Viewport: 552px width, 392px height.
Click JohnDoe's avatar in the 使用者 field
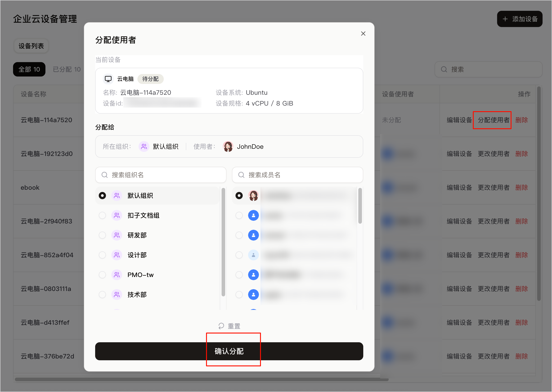228,146
